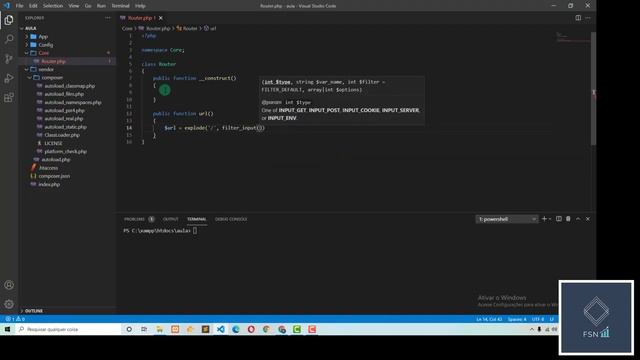Open composer.json in the tree
This screenshot has height=360, width=640.
pos(54,176)
